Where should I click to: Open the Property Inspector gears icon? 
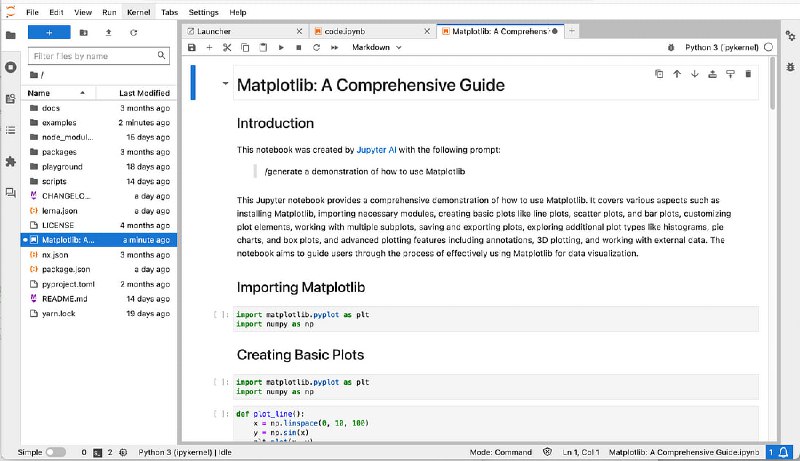[x=790, y=36]
